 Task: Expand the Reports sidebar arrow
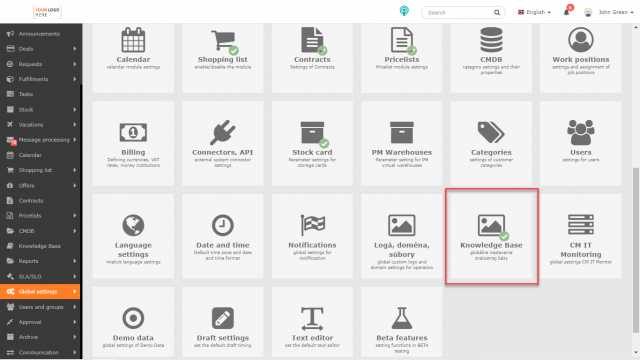75,261
